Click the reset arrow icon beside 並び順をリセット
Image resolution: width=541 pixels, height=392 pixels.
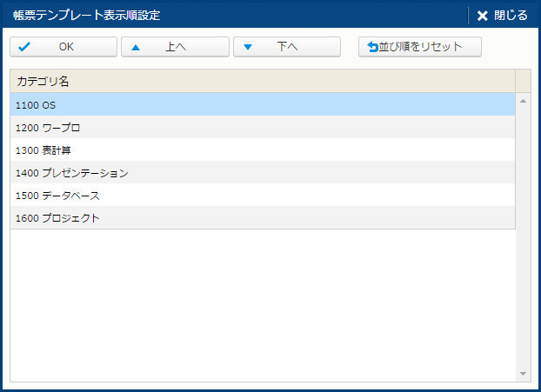click(373, 47)
